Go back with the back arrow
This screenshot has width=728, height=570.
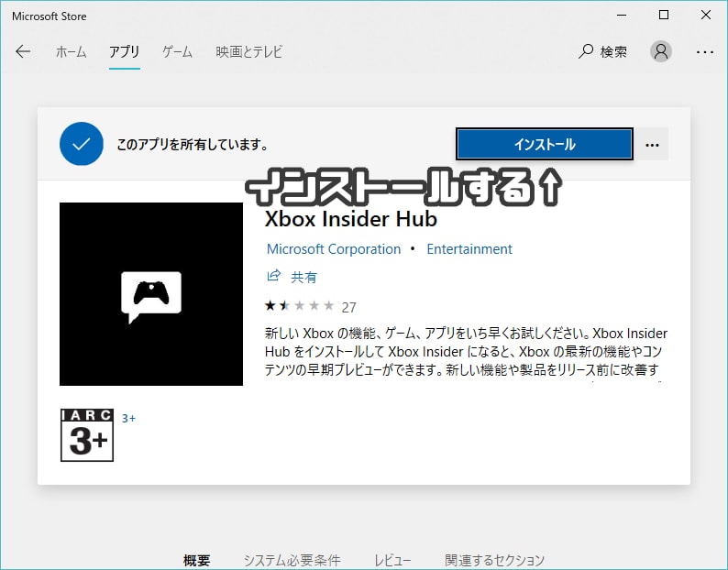pos(23,51)
